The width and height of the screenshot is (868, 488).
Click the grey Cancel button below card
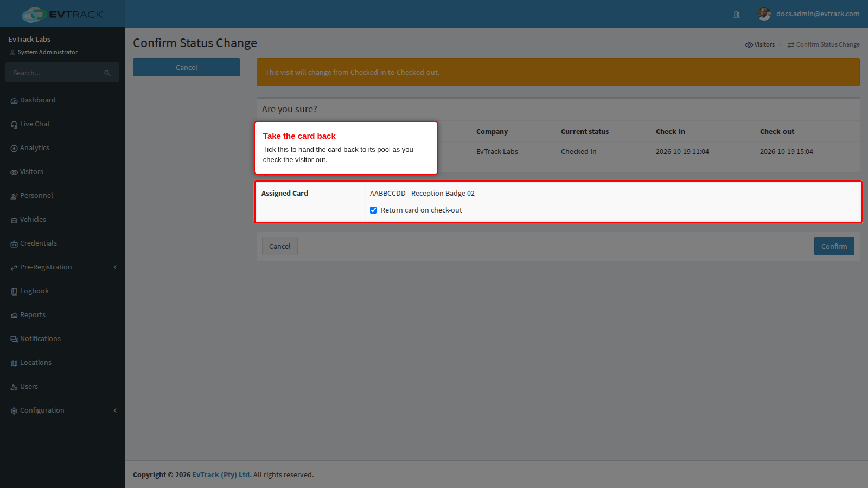click(279, 246)
